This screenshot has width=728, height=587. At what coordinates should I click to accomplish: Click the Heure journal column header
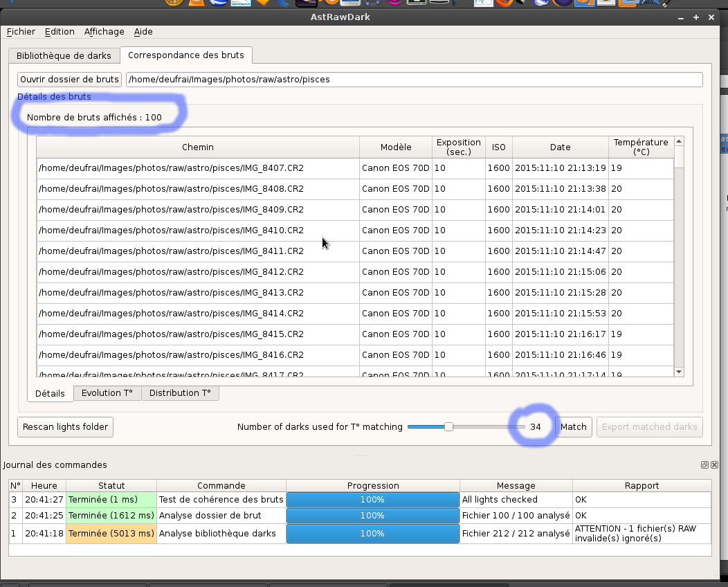click(44, 486)
